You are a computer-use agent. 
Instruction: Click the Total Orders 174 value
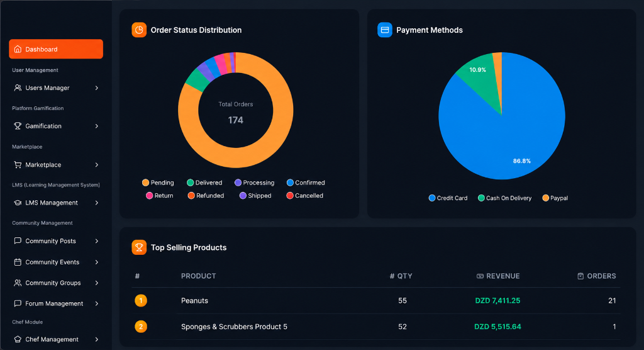click(236, 120)
